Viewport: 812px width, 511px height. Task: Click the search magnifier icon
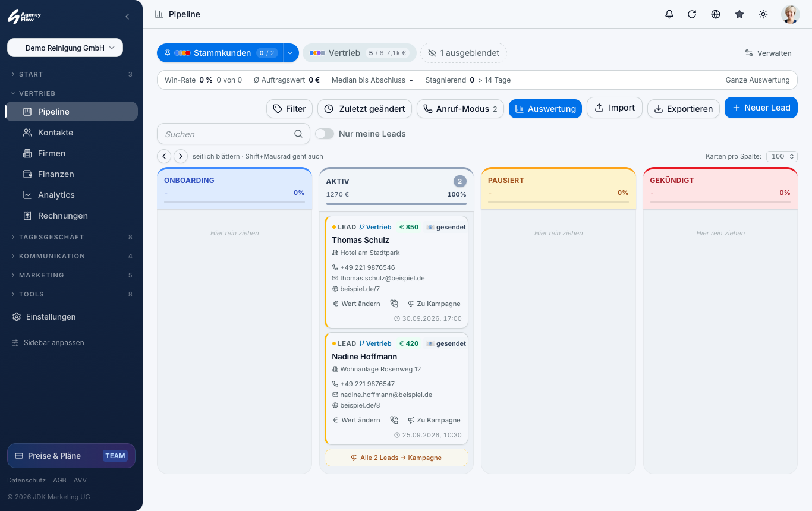298,134
